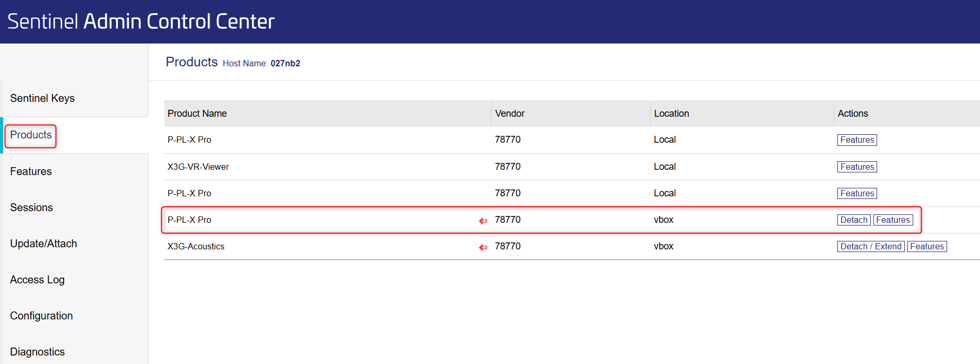Screen dimensions: 980x364
Task: Go to Features in the sidebar menu
Action: point(31,171)
